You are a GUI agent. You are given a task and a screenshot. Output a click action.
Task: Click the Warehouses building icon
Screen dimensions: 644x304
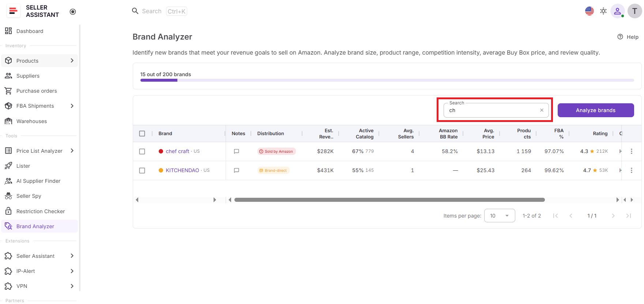pos(8,121)
